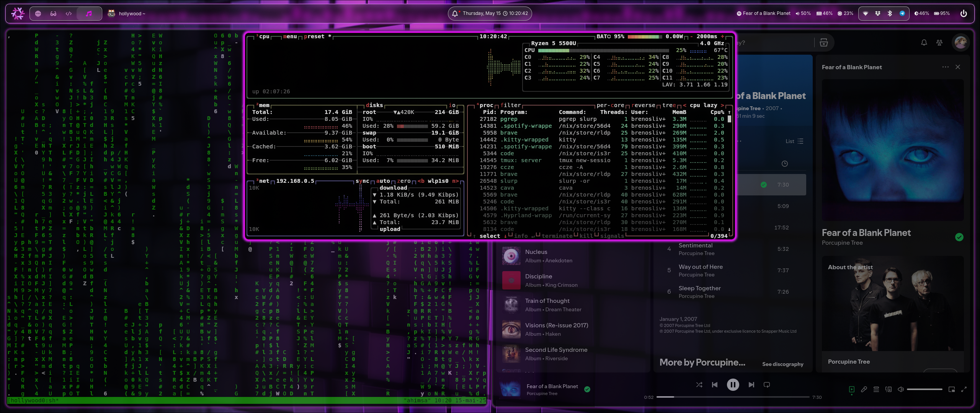Viewport: 980px width, 413px height.
Task: Click btop proc filter field
Action: point(510,105)
